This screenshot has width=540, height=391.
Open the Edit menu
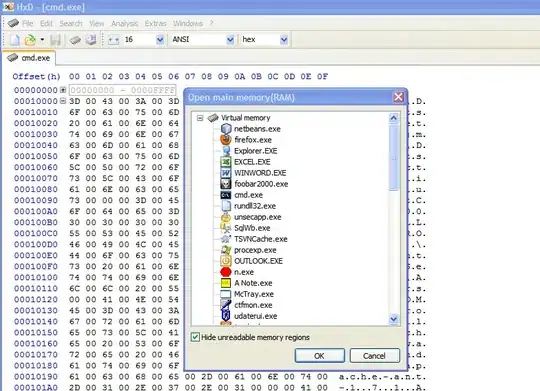click(x=46, y=23)
